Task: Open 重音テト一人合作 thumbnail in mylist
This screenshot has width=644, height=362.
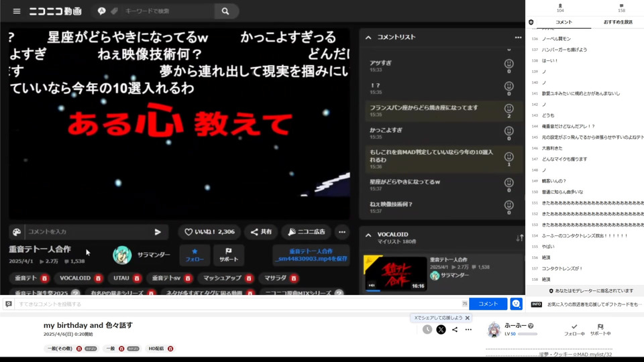Action: (x=395, y=274)
